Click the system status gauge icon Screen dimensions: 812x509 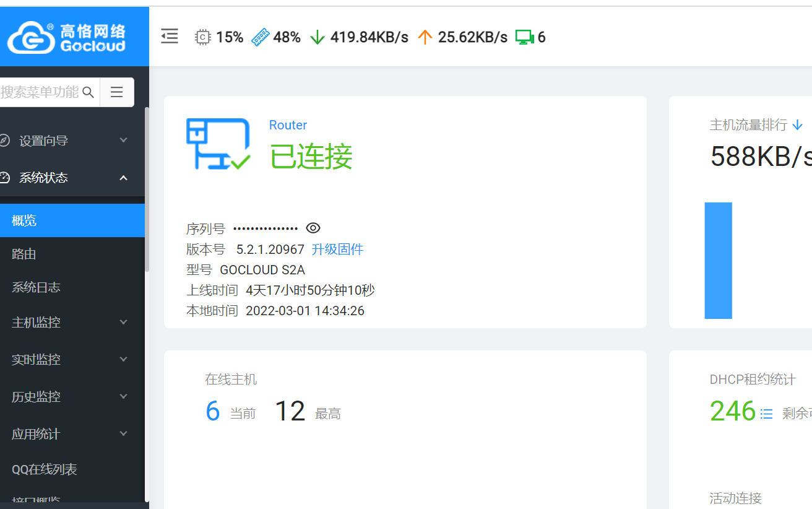tap(4, 178)
